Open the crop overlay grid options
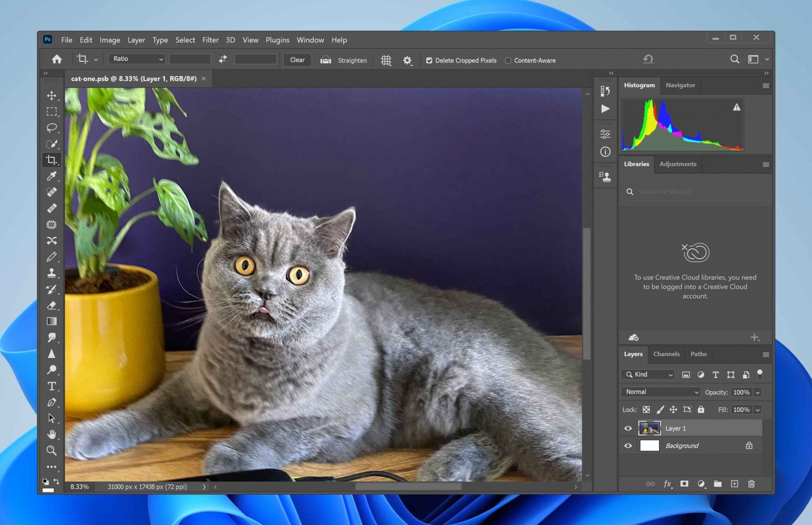Viewport: 812px width, 525px height. tap(386, 60)
